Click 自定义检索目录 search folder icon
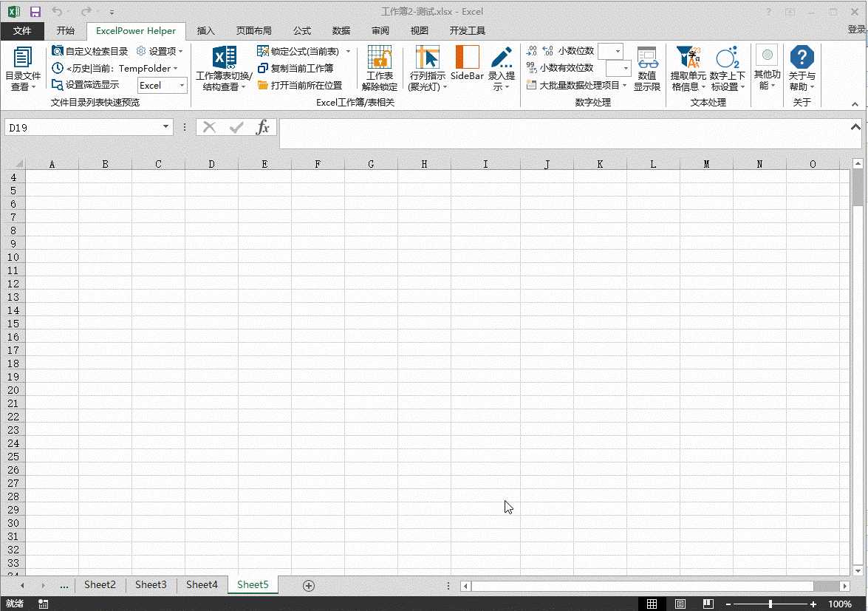Image resolution: width=868 pixels, height=611 pixels. [57, 51]
